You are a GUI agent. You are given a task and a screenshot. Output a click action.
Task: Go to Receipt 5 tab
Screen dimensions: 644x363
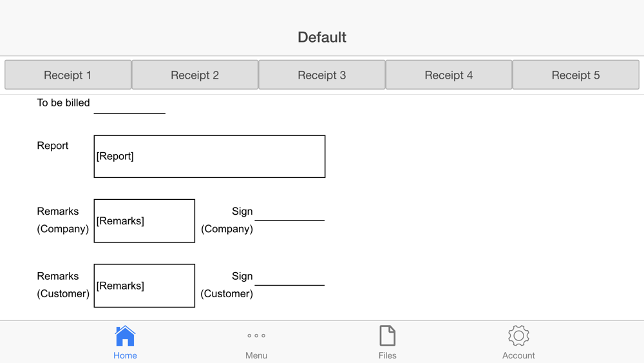pyautogui.click(x=575, y=75)
